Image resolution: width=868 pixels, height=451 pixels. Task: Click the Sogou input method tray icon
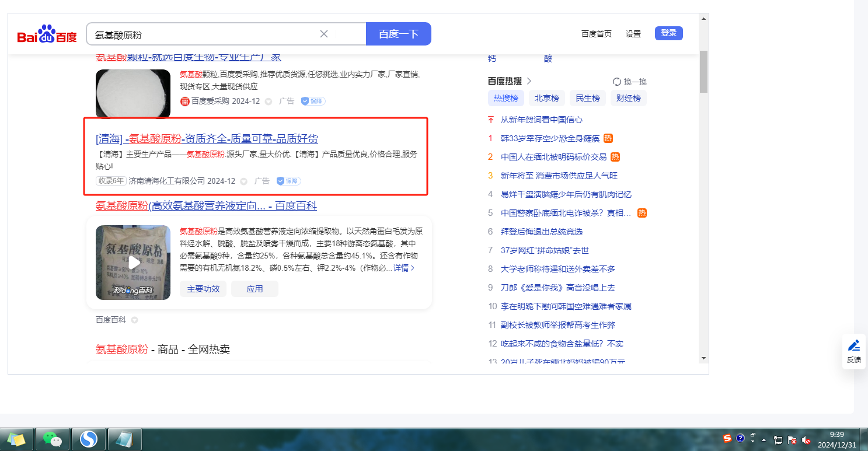pyautogui.click(x=727, y=438)
